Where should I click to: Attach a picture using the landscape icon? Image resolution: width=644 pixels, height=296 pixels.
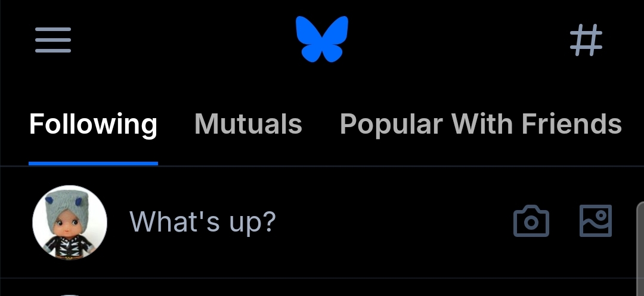tap(596, 221)
